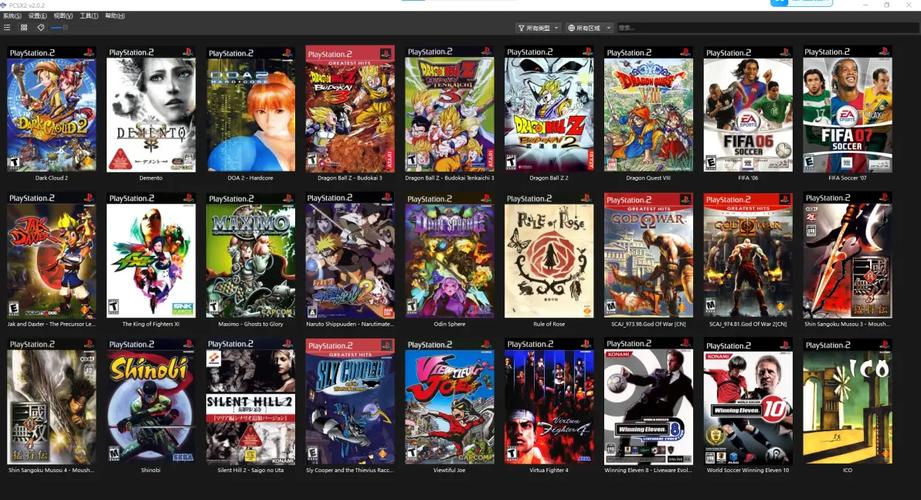This screenshot has width=921, height=500.
Task: Open the 工具 menu
Action: tap(89, 16)
